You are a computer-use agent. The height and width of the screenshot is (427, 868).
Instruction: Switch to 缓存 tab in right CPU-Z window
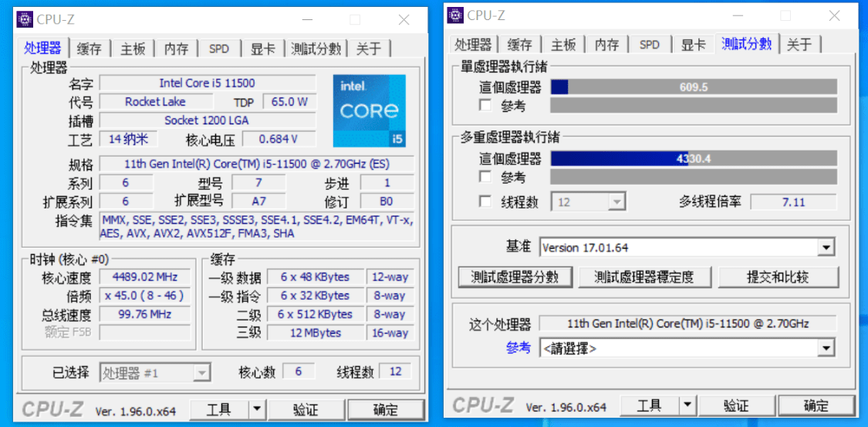[519, 44]
